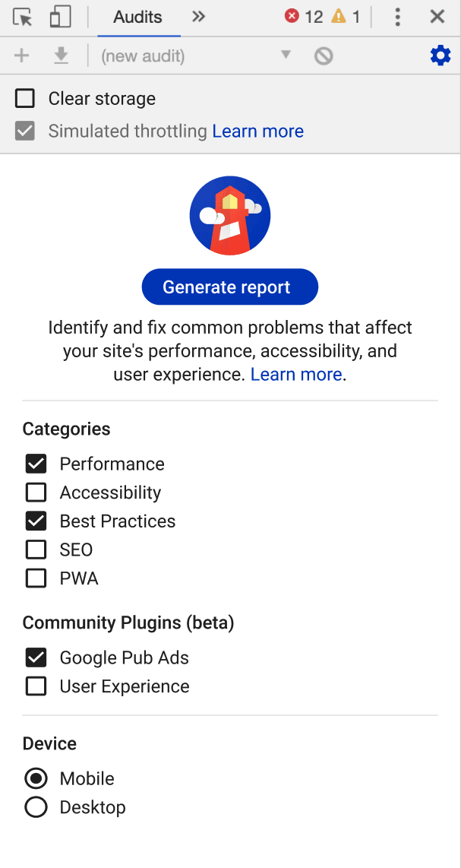Check the Accessibility category
Screen dimensions: 461x868
(35, 492)
